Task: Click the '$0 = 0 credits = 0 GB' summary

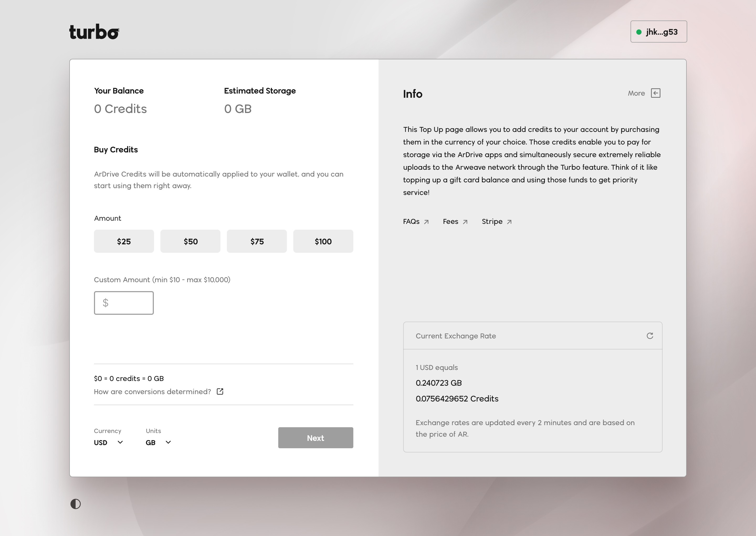Action: pos(129,378)
